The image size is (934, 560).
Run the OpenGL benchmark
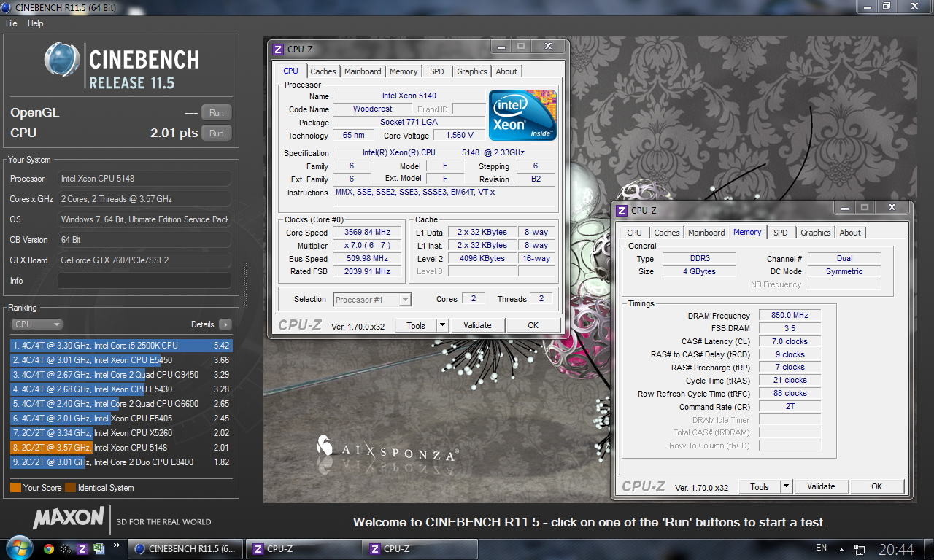tap(217, 113)
